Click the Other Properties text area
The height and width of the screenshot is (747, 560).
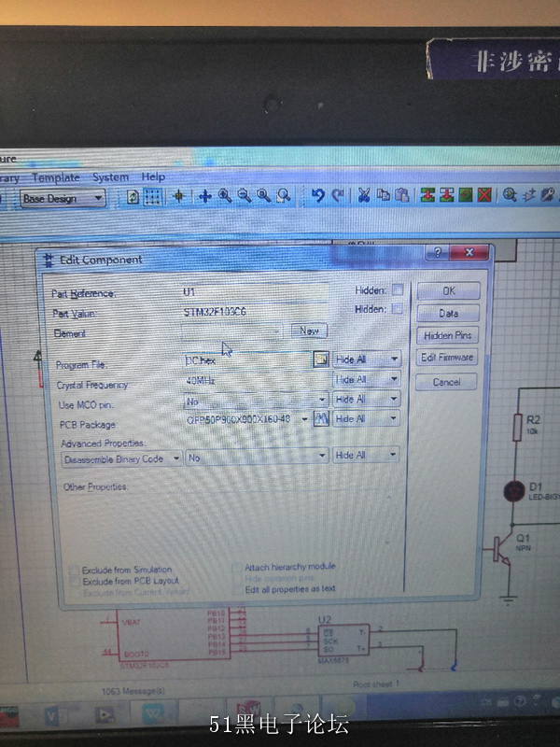click(x=231, y=524)
